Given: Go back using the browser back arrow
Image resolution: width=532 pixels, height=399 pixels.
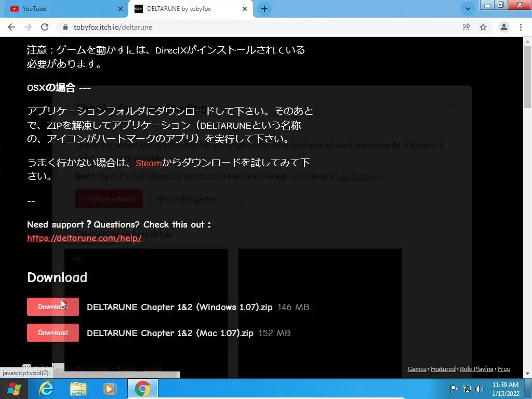Looking at the screenshot, I should 11,27.
